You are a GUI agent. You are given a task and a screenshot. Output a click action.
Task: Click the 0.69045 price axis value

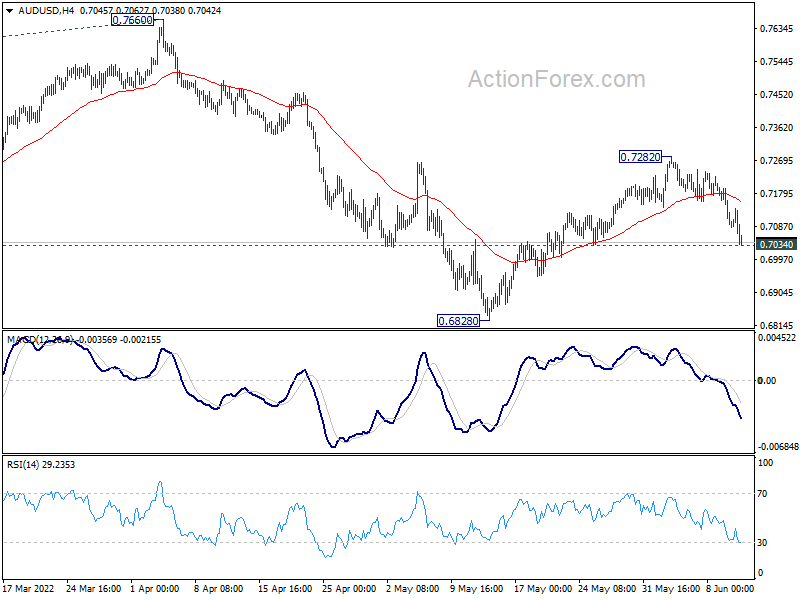[x=777, y=293]
